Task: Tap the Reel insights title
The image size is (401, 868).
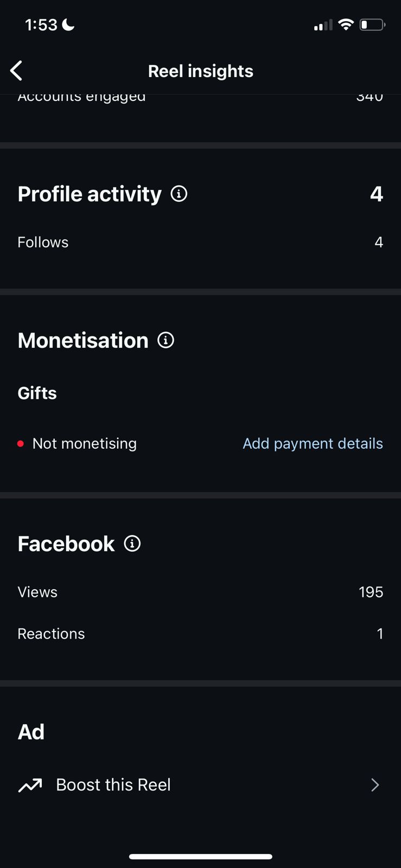Action: pyautogui.click(x=201, y=71)
